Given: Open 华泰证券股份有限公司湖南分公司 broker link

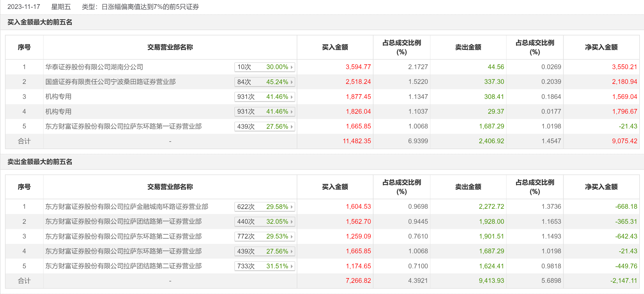Looking at the screenshot, I should (x=94, y=67).
